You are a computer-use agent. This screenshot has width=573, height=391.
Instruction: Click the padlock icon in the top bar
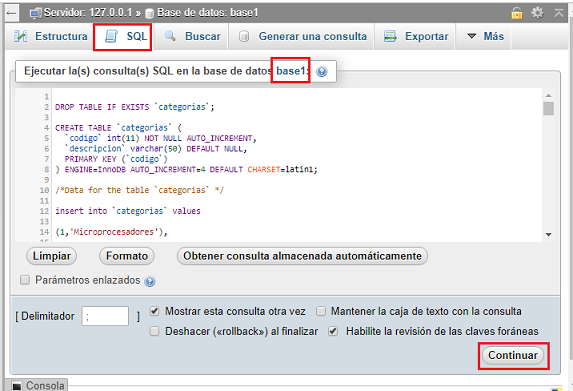(516, 13)
